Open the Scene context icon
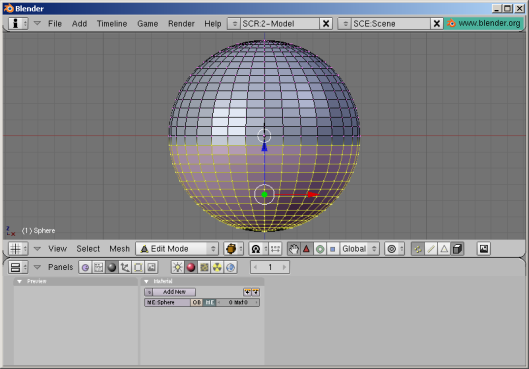 [151, 267]
